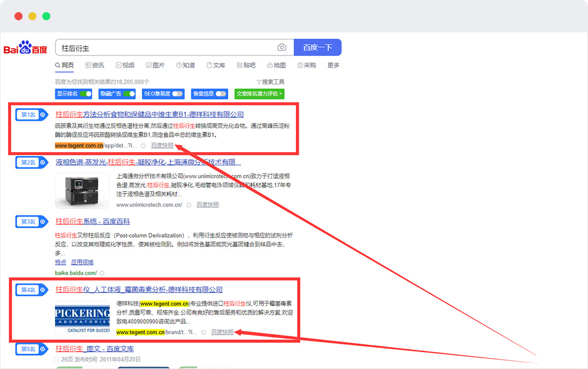
Task: Expand the arrow beside the www.tegent.com.cn/app URL
Action: click(144, 146)
